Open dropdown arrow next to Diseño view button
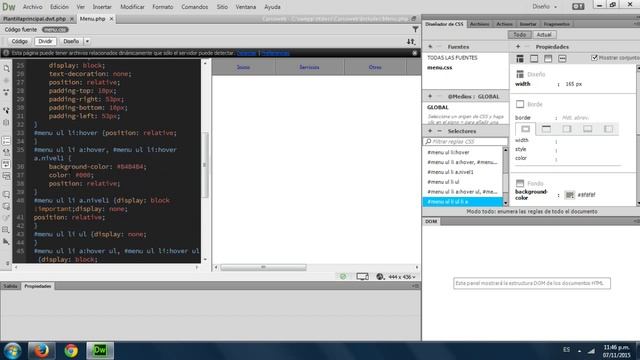The height and width of the screenshot is (360, 640). pos(87,41)
